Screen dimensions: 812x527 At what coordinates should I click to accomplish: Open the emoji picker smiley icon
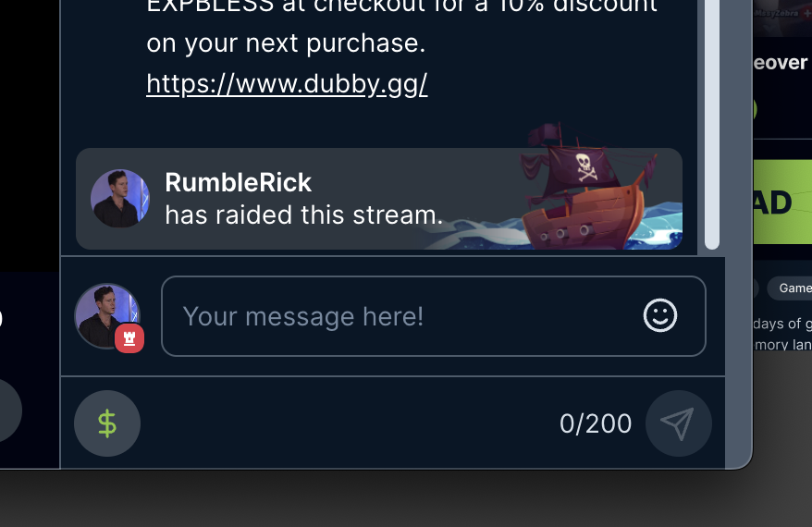[659, 315]
